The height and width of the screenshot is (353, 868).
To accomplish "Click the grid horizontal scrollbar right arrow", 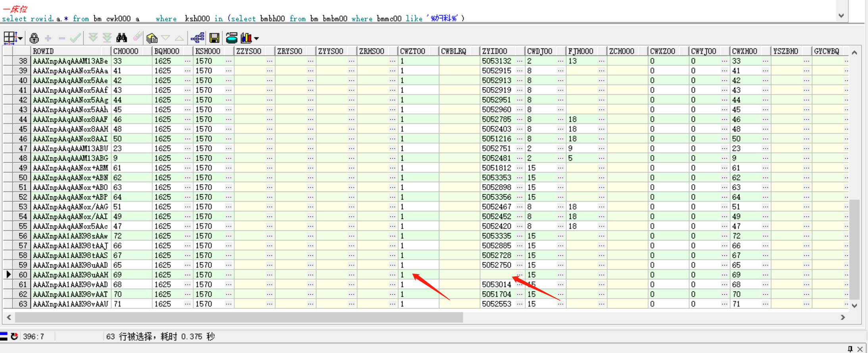I will click(843, 317).
